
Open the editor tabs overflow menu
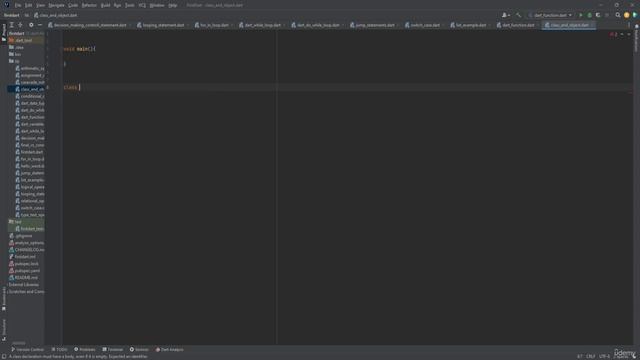pyautogui.click(x=629, y=25)
